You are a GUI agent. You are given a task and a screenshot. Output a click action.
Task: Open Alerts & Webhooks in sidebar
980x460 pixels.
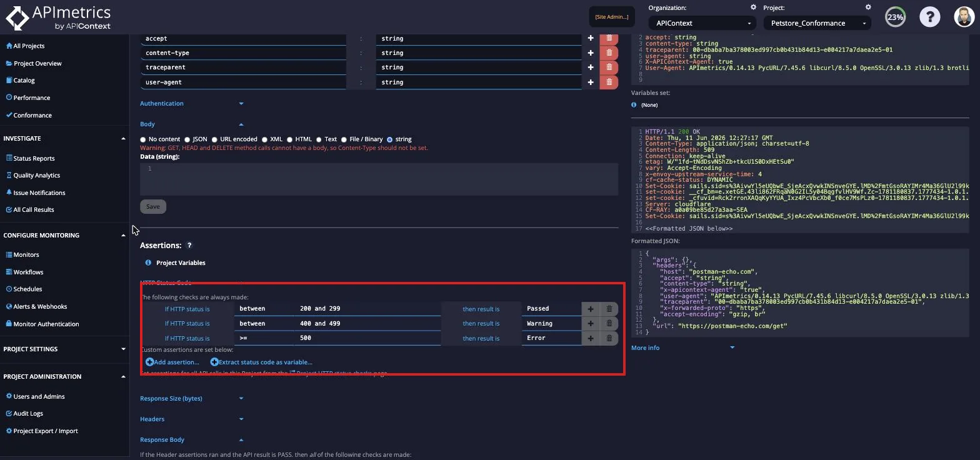click(x=36, y=307)
